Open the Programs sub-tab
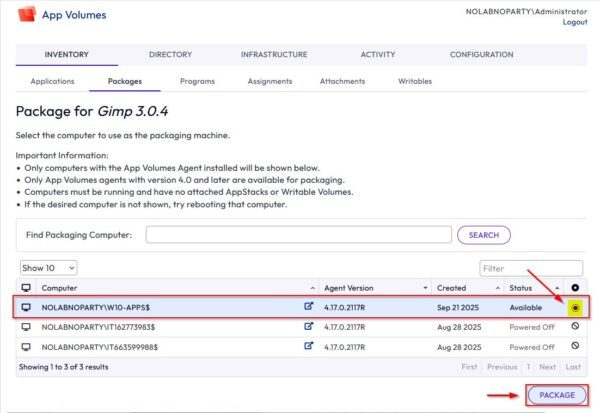The height and width of the screenshot is (413, 600). (197, 81)
